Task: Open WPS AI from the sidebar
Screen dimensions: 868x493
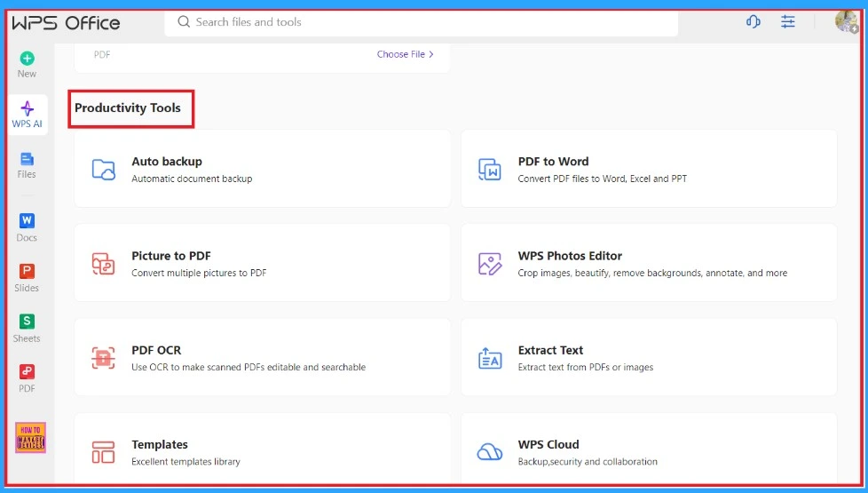Action: pyautogui.click(x=28, y=115)
